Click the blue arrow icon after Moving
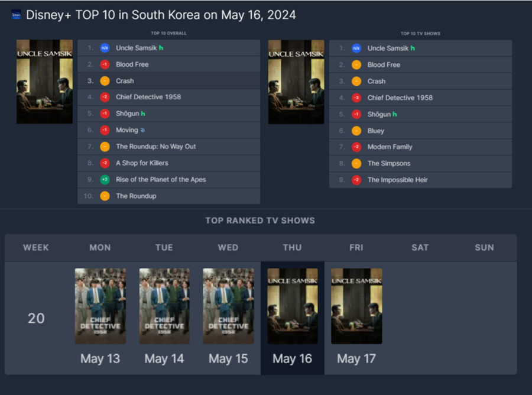The height and width of the screenshot is (395, 532). coord(142,130)
